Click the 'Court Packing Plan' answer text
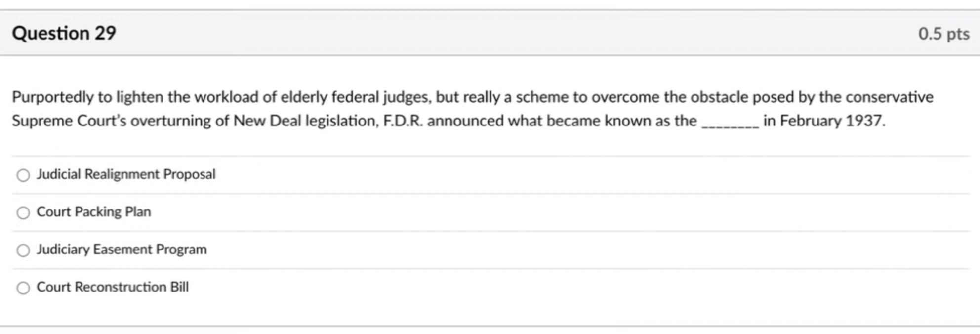 94,212
